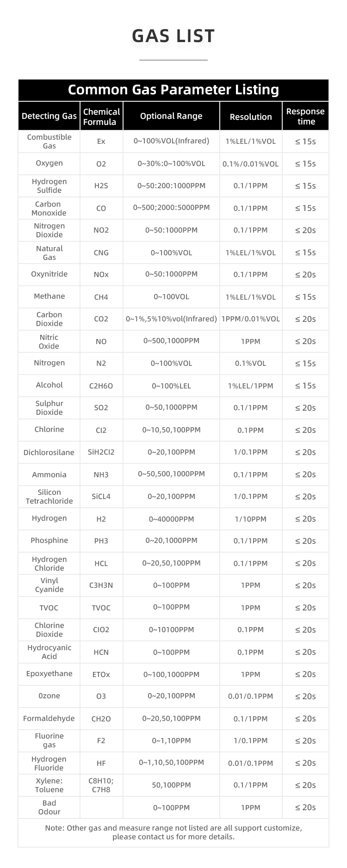Click the 0~100VOL range for Methane
The width and height of the screenshot is (347, 868).
tap(171, 297)
